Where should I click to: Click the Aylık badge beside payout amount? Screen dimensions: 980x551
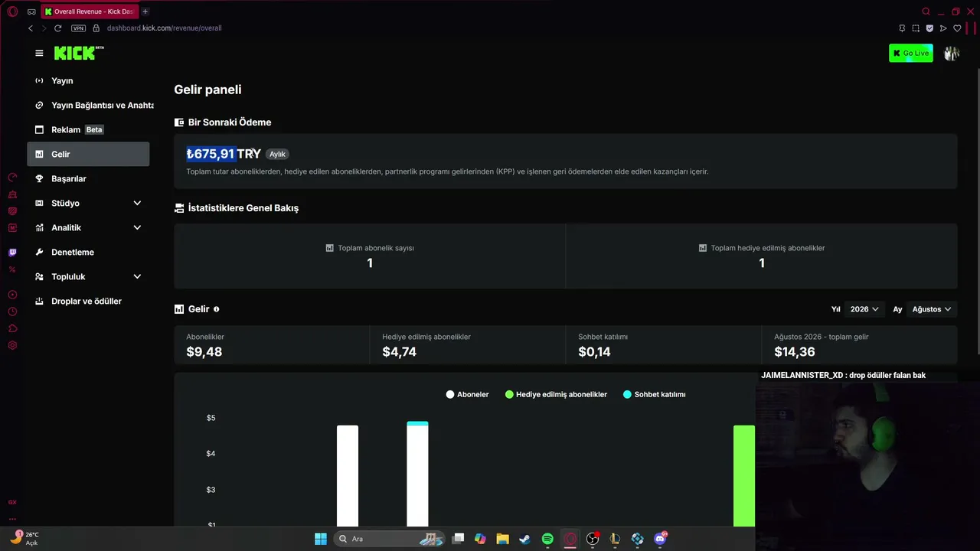pos(277,154)
